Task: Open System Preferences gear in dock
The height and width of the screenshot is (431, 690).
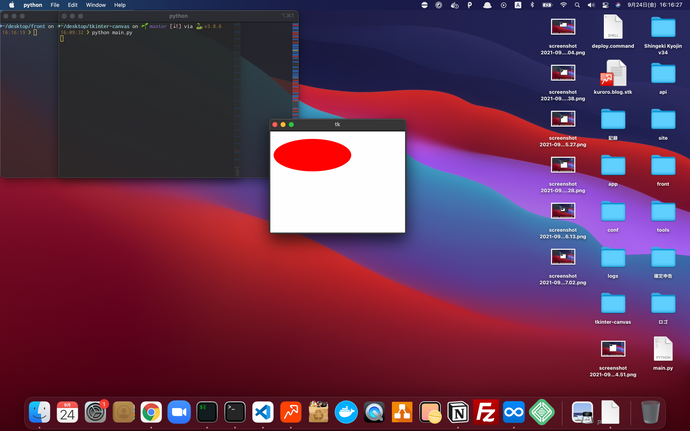Action: (96, 411)
